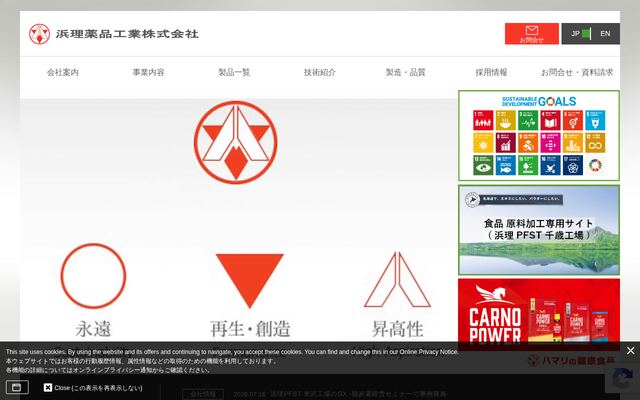Click SDG goal 1 no-poverty red tile
640x400 pixels.
(483, 120)
